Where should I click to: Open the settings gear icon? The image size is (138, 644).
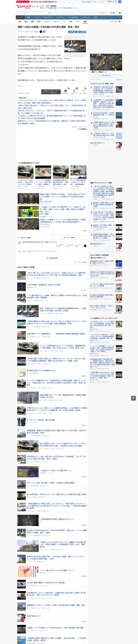(x=120, y=13)
